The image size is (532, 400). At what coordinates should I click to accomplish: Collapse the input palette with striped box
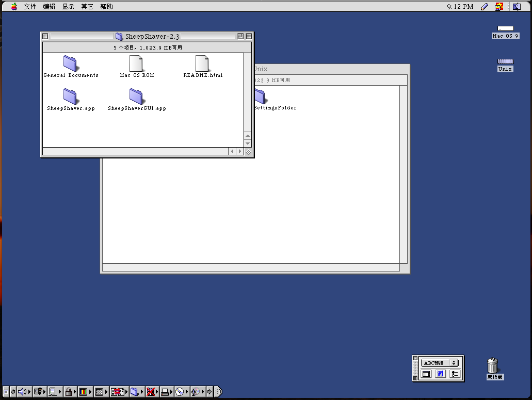pyautogui.click(x=415, y=378)
